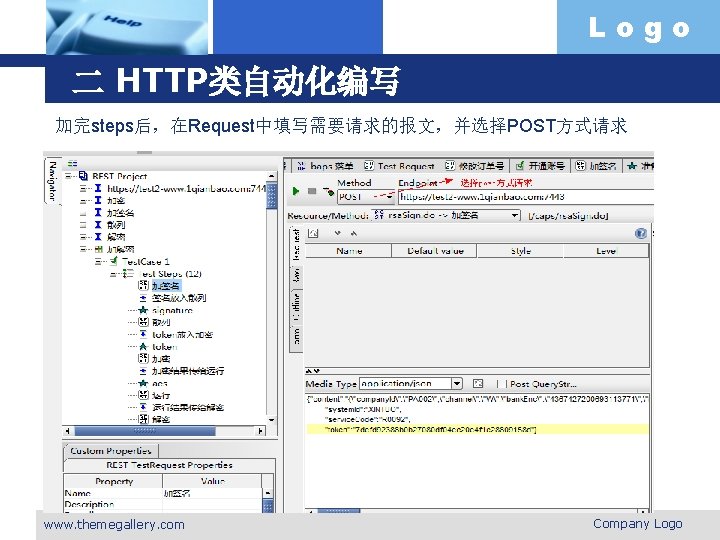The height and width of the screenshot is (540, 720).
Task: Select the 加密结果传给运行 test step
Action: click(188, 371)
